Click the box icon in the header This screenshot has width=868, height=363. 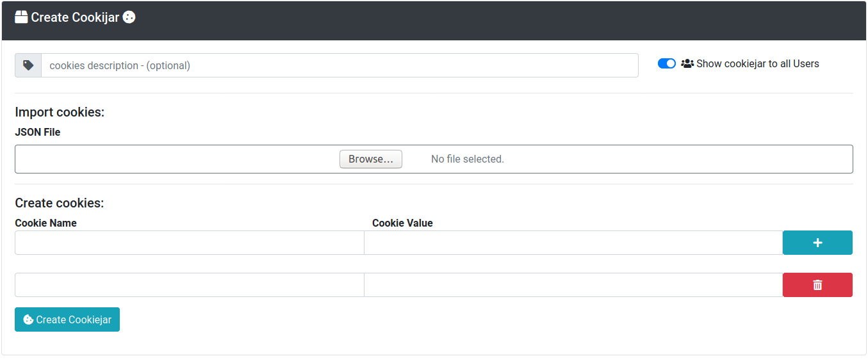(x=21, y=17)
